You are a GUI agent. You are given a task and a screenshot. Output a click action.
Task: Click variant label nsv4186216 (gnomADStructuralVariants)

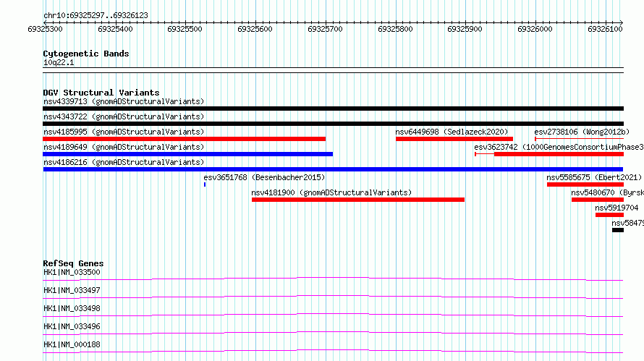pyautogui.click(x=124, y=162)
